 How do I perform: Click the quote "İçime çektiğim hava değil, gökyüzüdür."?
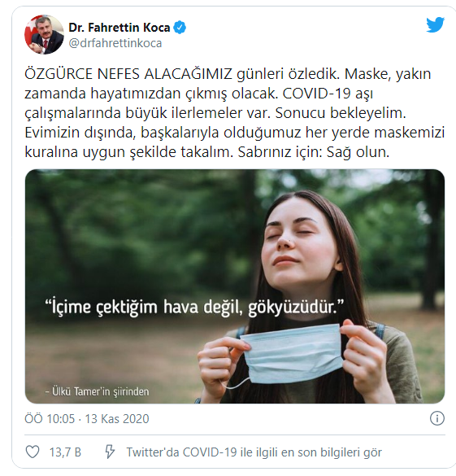[x=194, y=307]
